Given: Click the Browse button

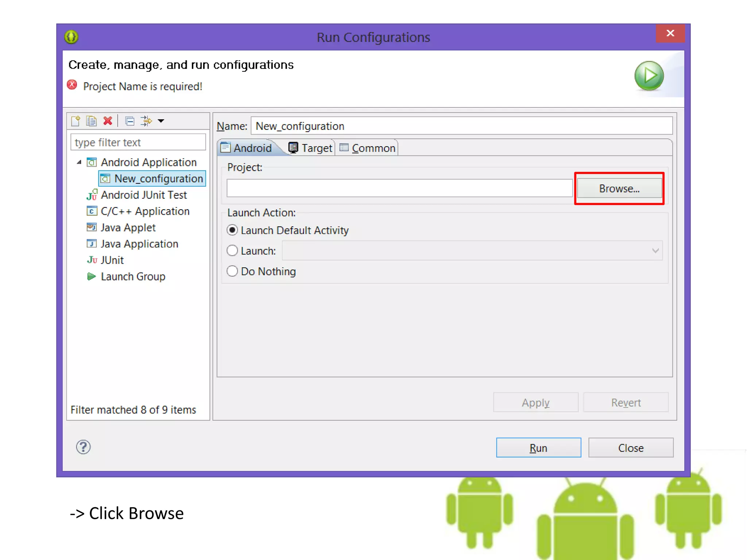Looking at the screenshot, I should [619, 188].
